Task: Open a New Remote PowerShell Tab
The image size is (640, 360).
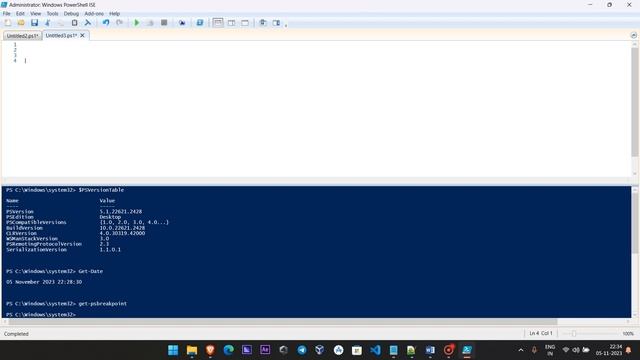Action: coord(182,23)
